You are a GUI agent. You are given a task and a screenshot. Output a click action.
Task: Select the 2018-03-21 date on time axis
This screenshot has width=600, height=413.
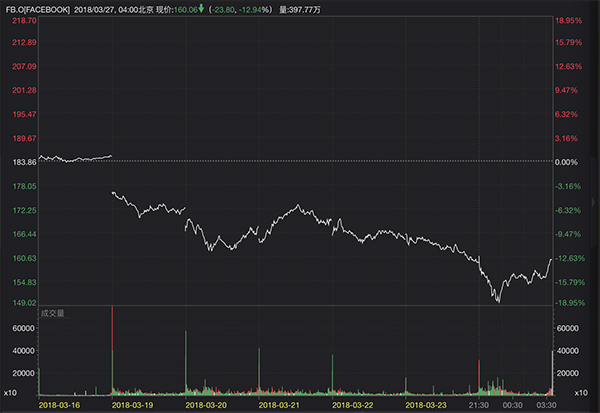pyautogui.click(x=280, y=405)
